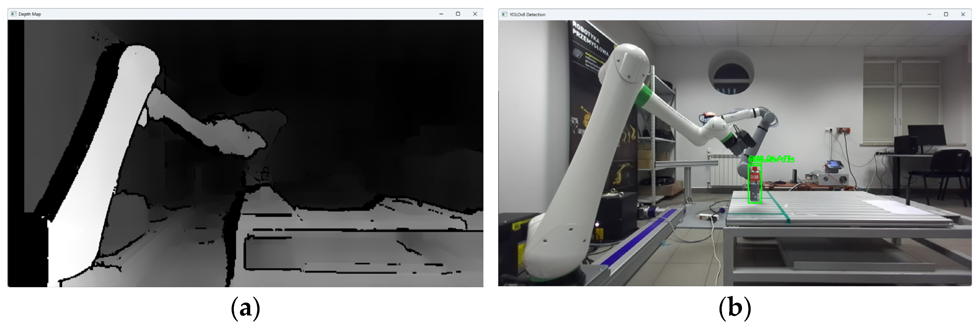Minimize the Depth Map window
Image resolution: width=980 pixels, height=327 pixels.
(441, 14)
